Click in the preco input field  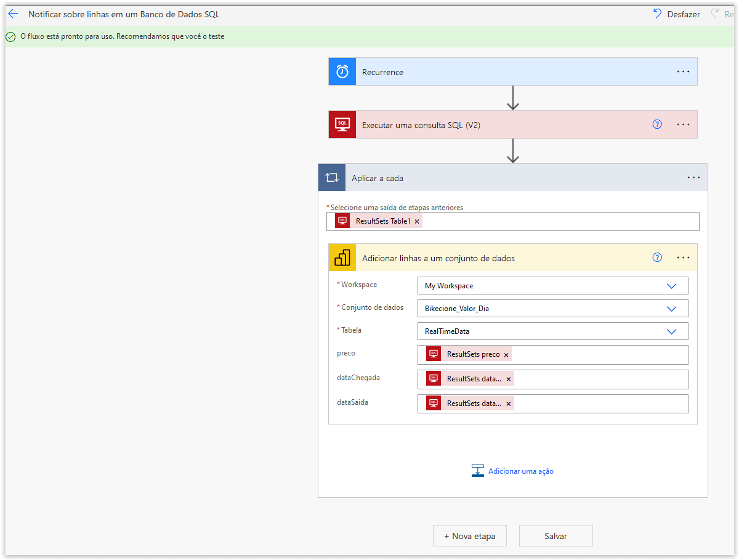pos(552,355)
